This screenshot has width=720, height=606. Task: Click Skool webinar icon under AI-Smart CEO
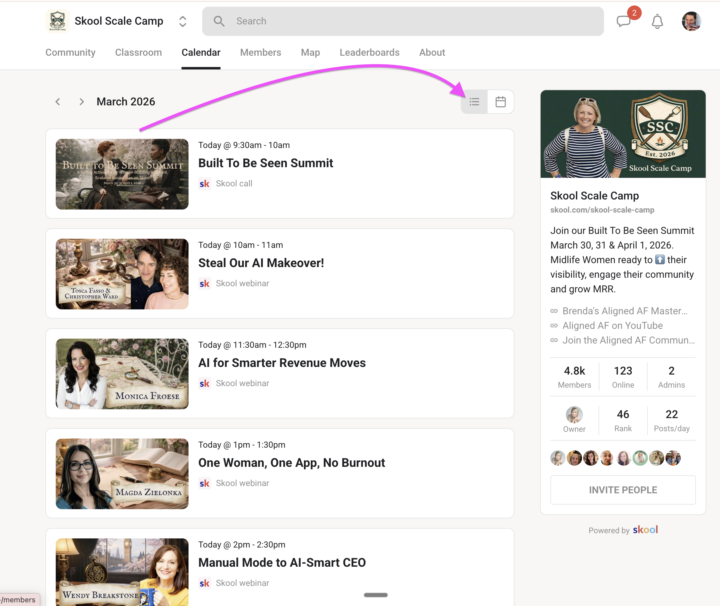[204, 583]
